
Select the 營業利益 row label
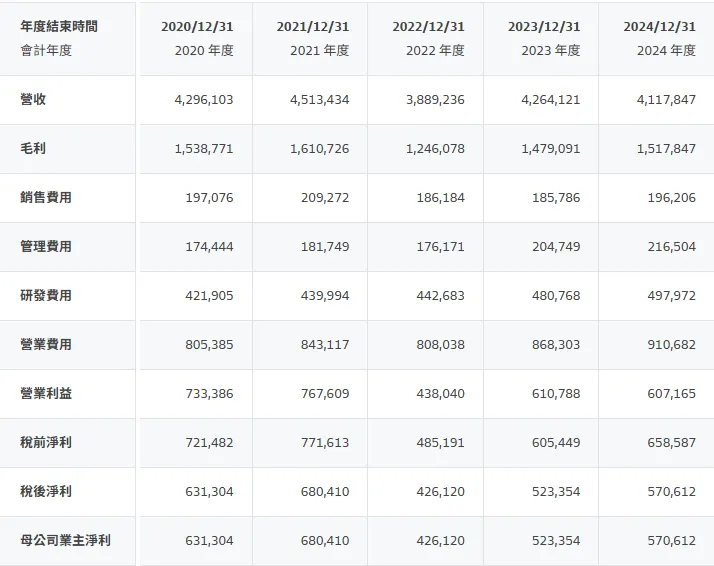click(x=46, y=394)
